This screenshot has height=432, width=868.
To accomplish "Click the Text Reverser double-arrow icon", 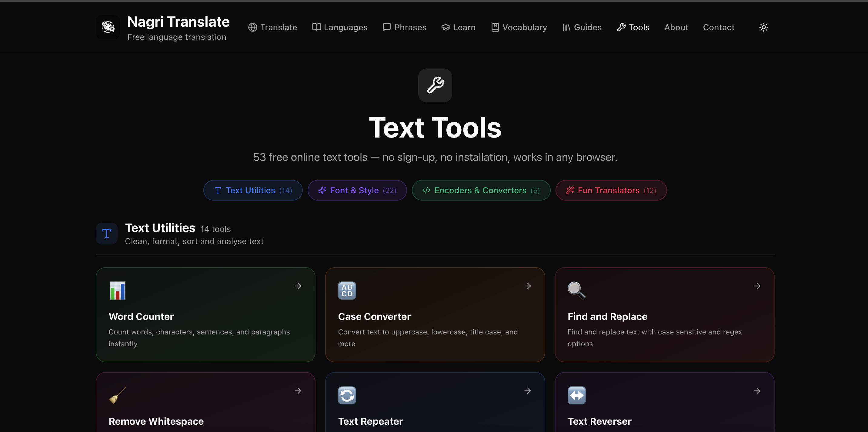I will (x=576, y=395).
